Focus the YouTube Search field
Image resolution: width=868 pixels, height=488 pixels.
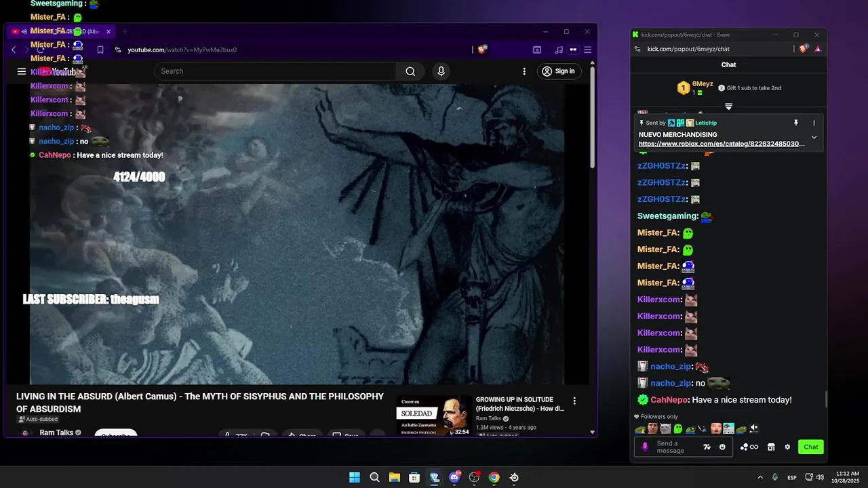tap(275, 71)
